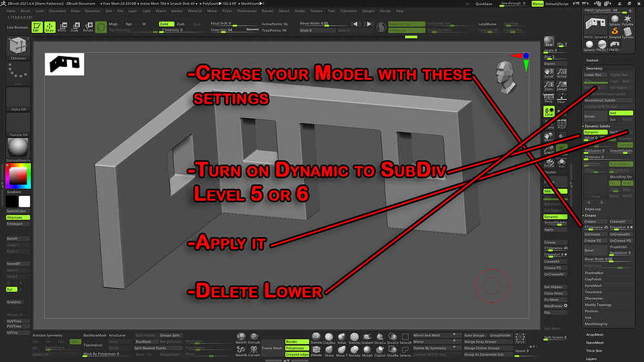The image size is (644, 362).
Task: Select the DamStandard brush
Action: [x=354, y=338]
